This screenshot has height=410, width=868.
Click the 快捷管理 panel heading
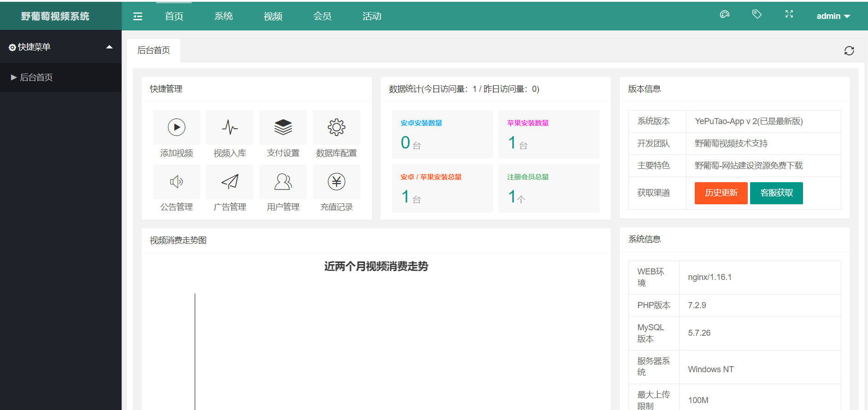tap(166, 89)
